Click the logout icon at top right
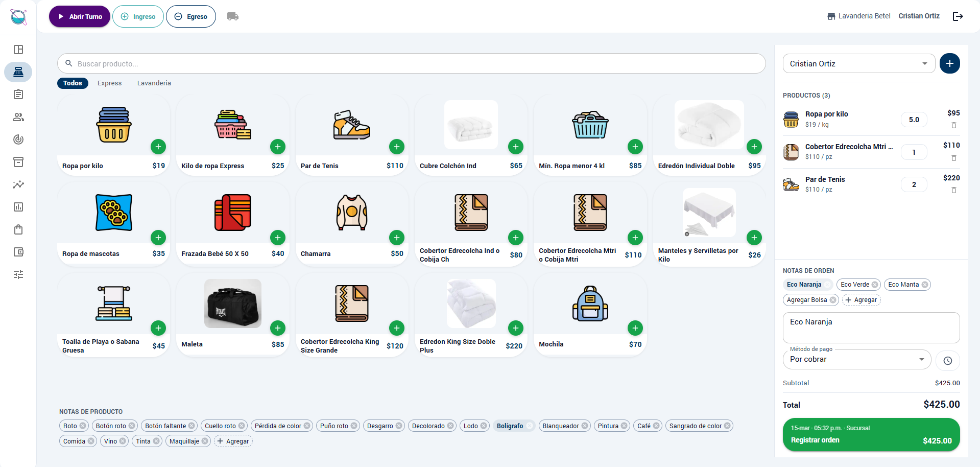This screenshot has height=467, width=980. 958,16
